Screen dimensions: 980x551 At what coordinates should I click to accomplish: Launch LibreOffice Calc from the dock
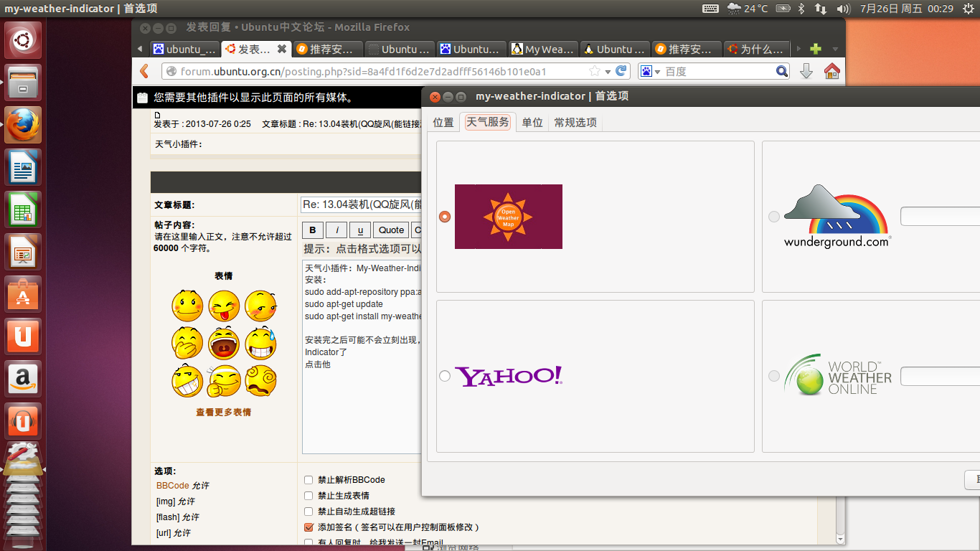tap(24, 209)
